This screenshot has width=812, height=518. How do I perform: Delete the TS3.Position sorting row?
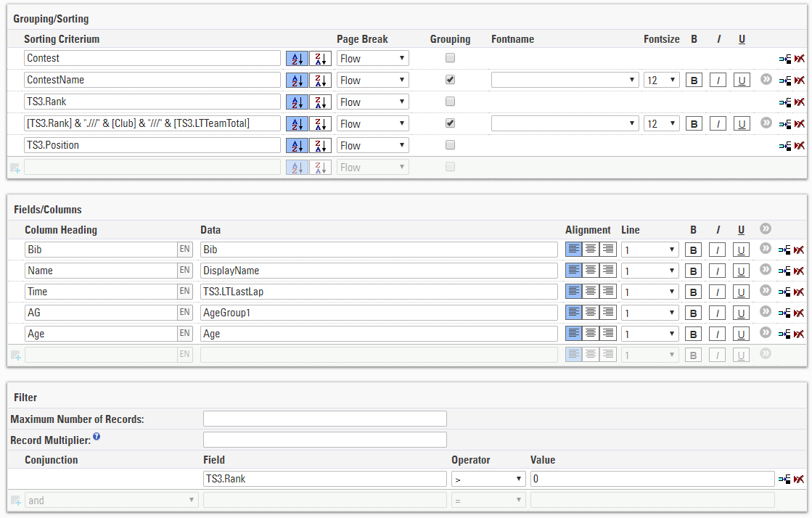point(799,146)
